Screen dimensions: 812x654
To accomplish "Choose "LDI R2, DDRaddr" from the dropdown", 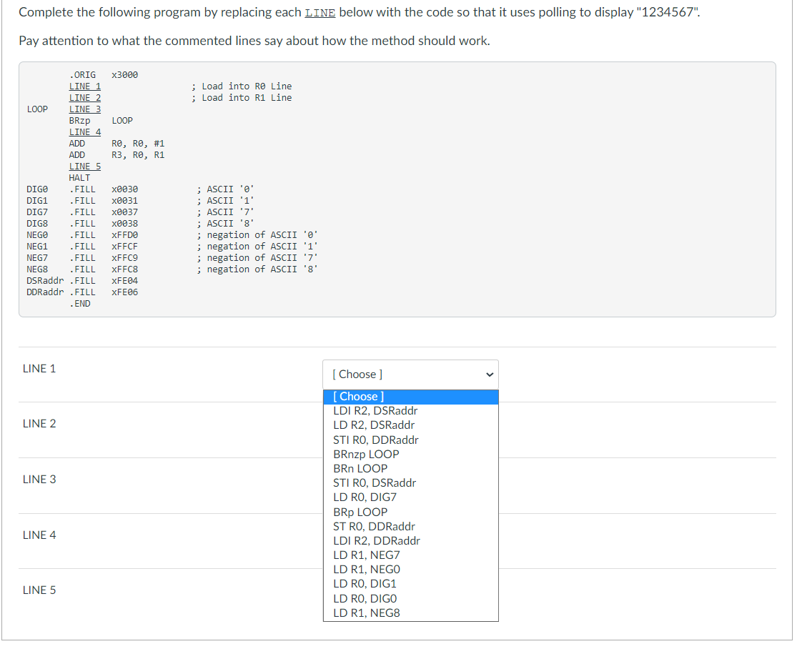I will 377,540.
